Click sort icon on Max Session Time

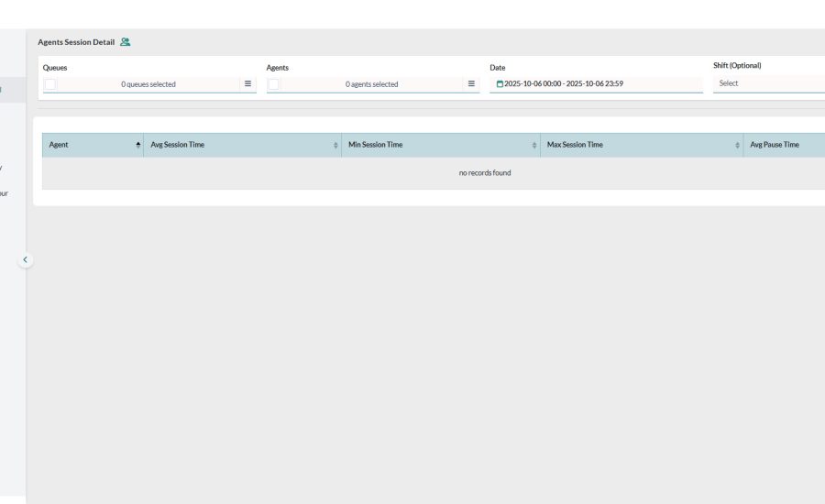pos(737,145)
